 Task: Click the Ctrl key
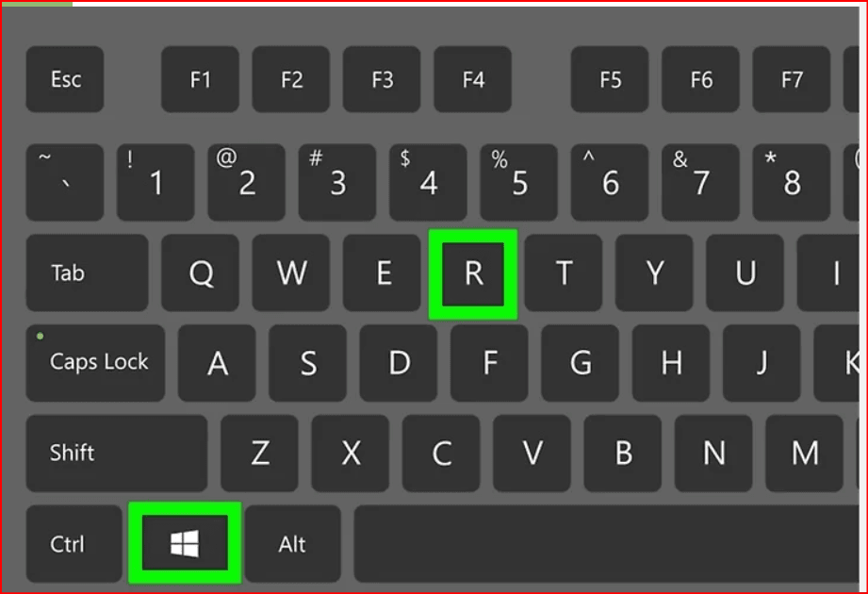click(74, 544)
